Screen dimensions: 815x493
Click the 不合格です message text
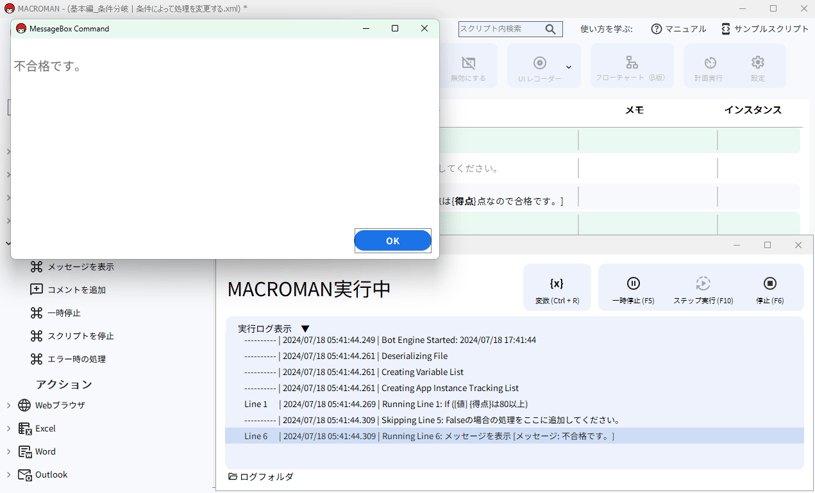pos(47,67)
